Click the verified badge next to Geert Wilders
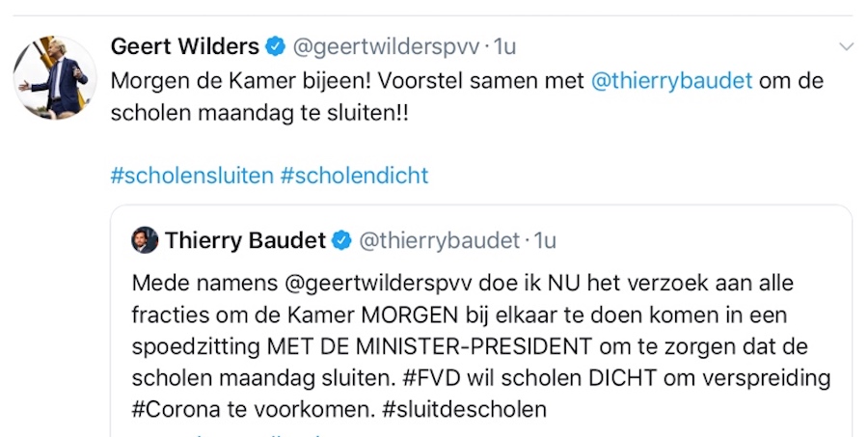The width and height of the screenshot is (868, 437). click(275, 46)
